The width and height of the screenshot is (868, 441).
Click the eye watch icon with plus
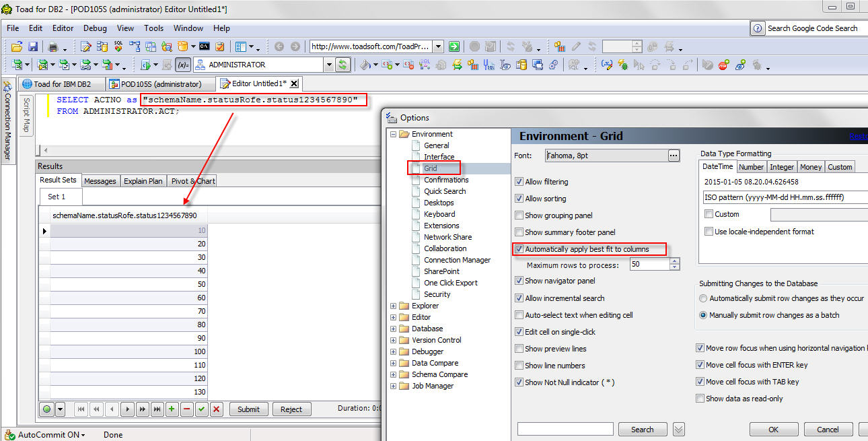[x=740, y=65]
